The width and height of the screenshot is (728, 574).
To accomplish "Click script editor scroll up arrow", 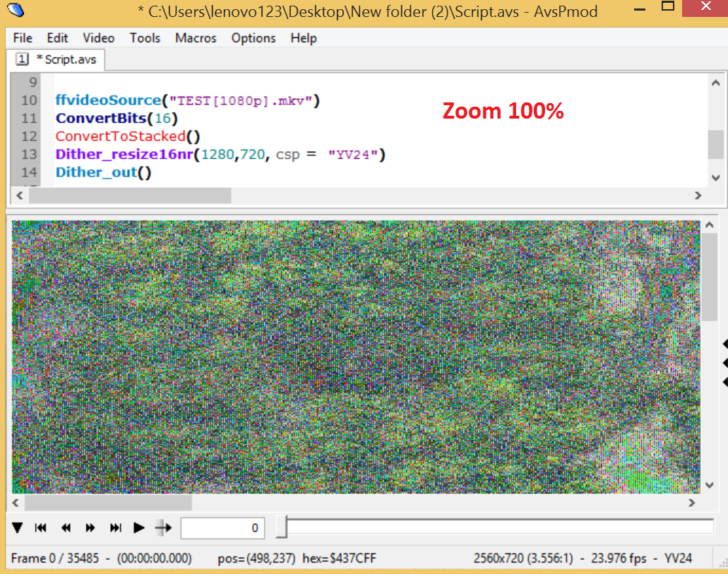I will [x=715, y=83].
